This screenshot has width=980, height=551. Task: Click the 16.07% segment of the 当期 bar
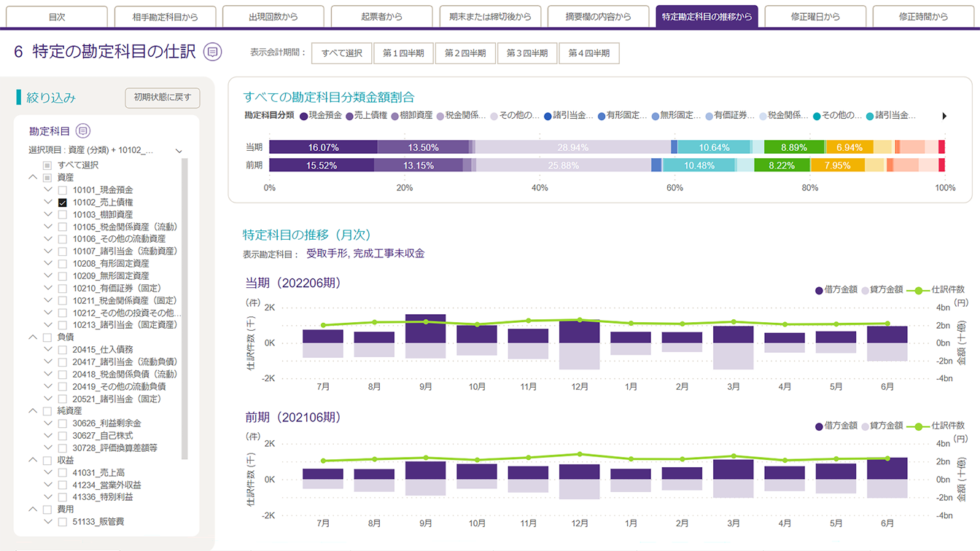tap(323, 147)
